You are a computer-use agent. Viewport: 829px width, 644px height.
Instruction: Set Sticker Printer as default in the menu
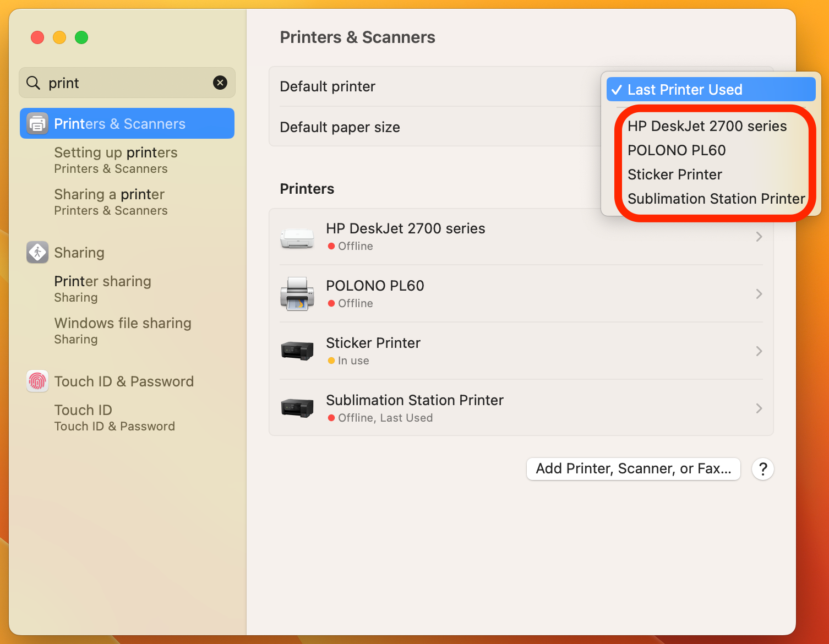675,174
